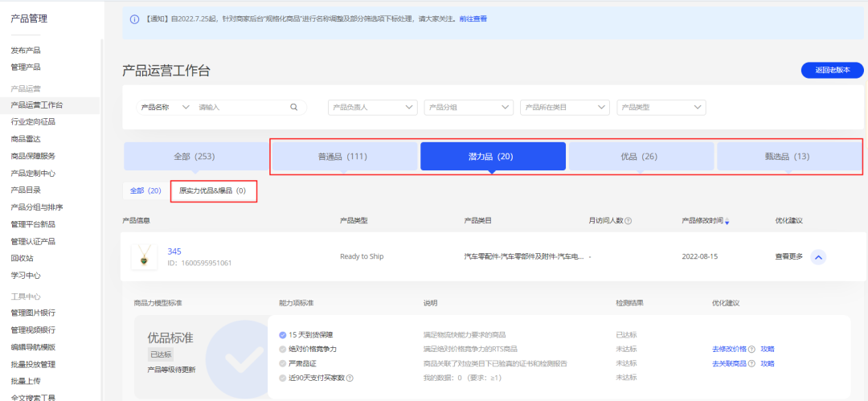Open 管理平台新品 in the sidebar

tap(33, 224)
